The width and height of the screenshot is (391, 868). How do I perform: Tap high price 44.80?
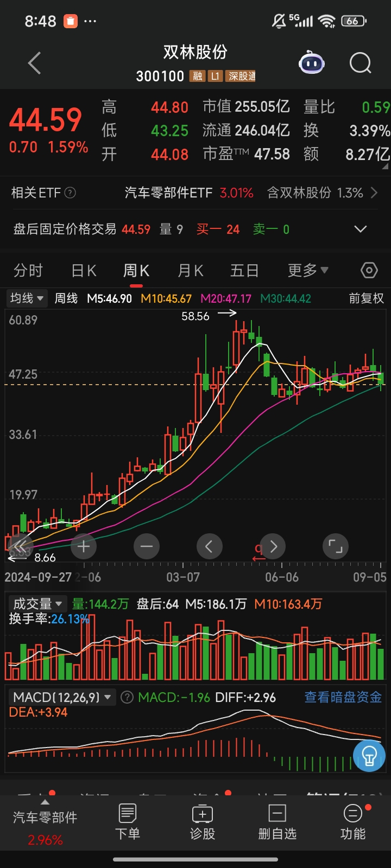point(169,107)
